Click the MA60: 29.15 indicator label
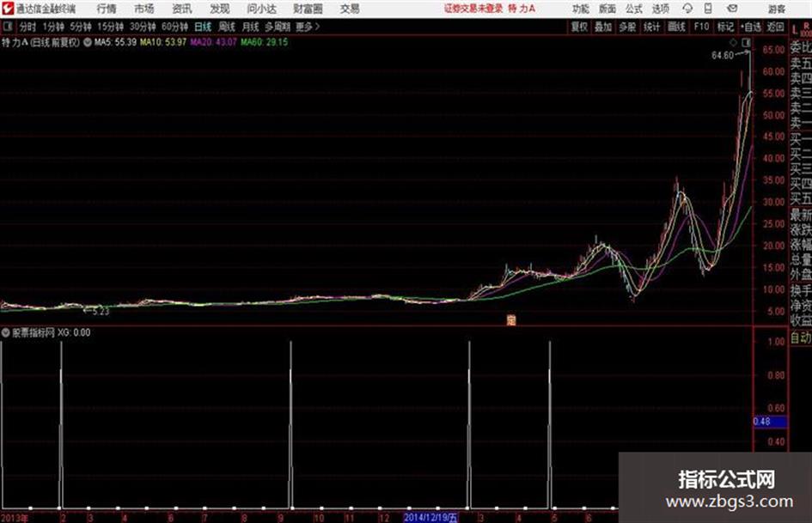The width and height of the screenshot is (812, 523). tap(264, 42)
